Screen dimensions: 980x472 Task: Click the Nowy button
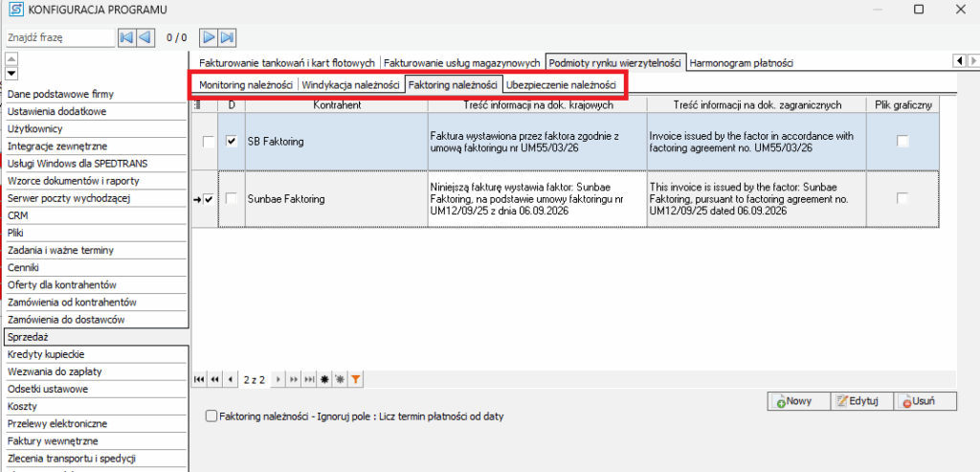pyautogui.click(x=798, y=401)
